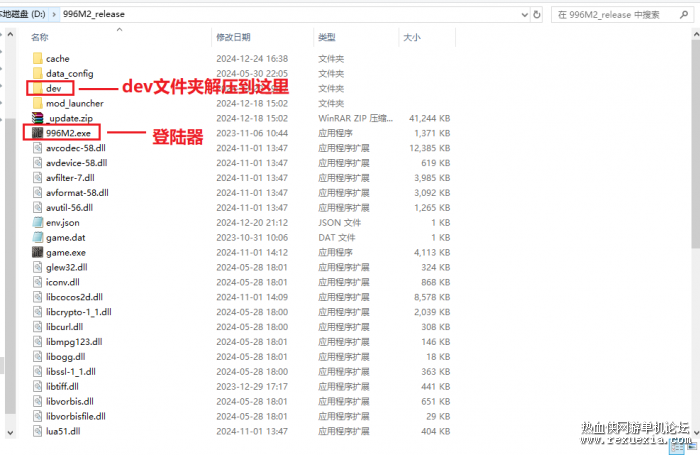Click the avfilter-7.dll file icon
The width and height of the screenshot is (700, 455).
click(x=38, y=178)
